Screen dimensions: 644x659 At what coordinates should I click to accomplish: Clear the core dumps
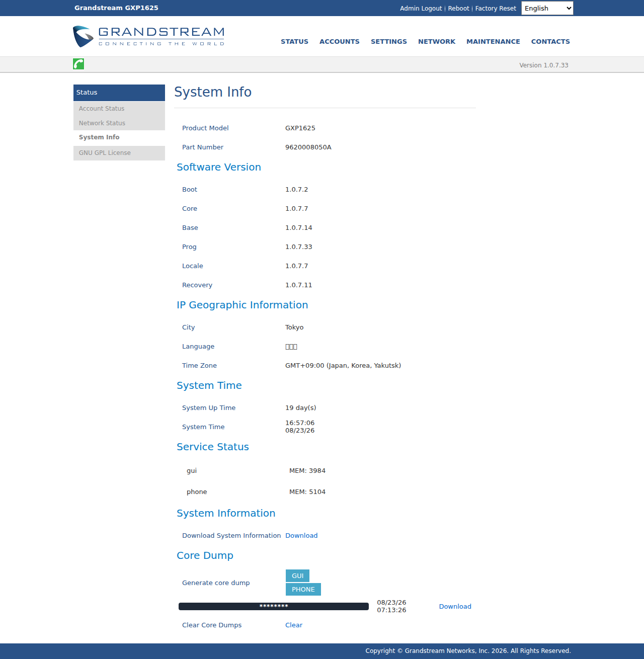pos(294,625)
